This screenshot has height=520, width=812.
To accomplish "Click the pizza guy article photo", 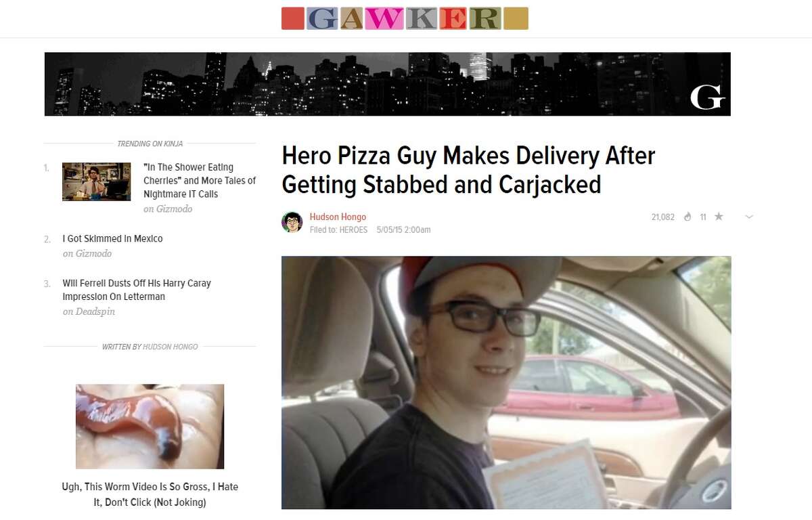I will (506, 383).
